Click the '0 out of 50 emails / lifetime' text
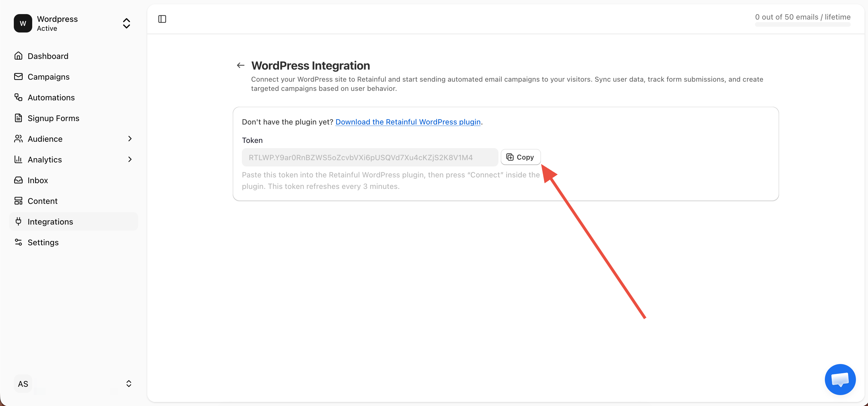This screenshot has width=868, height=406. tap(802, 17)
